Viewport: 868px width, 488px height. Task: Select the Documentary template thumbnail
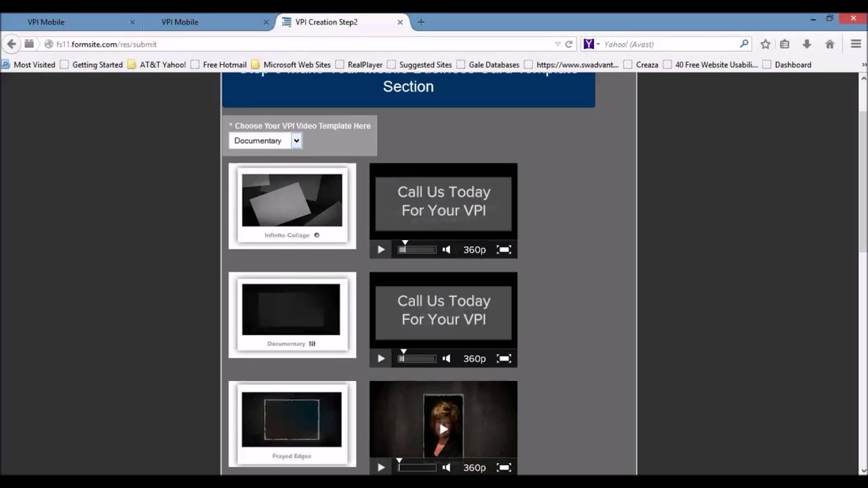[292, 314]
